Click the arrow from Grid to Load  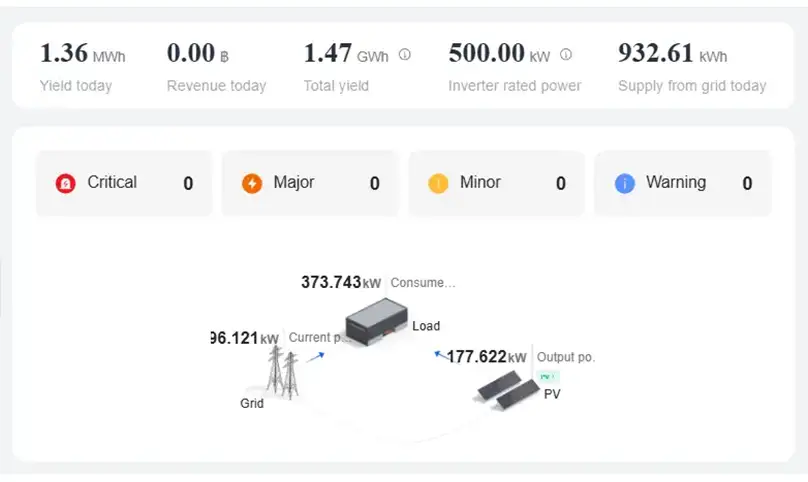(x=315, y=357)
